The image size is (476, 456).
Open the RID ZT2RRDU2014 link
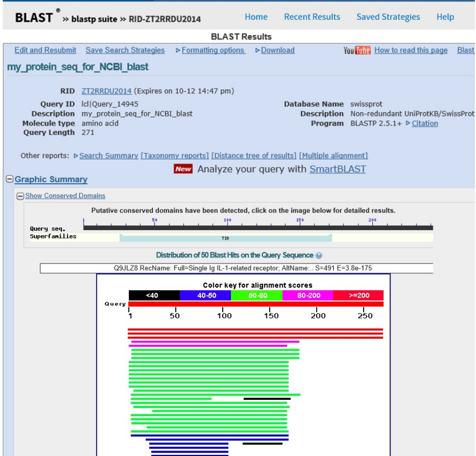pos(106,91)
